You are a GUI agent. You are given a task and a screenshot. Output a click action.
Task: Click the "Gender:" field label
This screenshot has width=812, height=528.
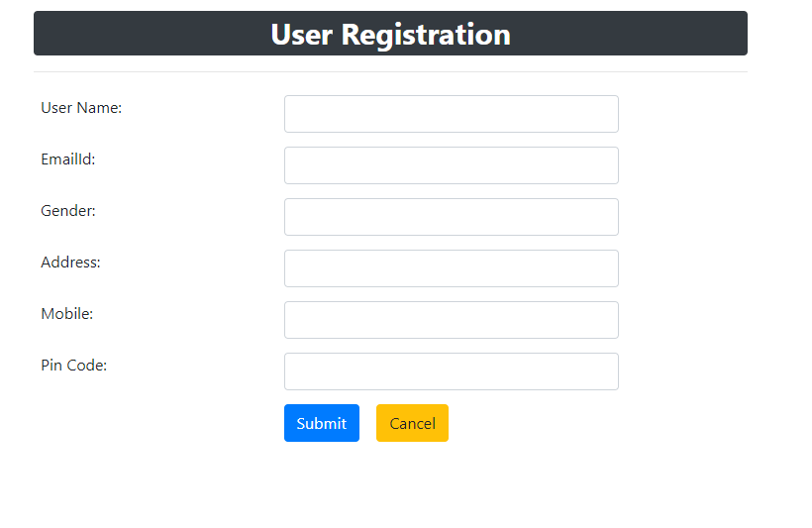(68, 211)
